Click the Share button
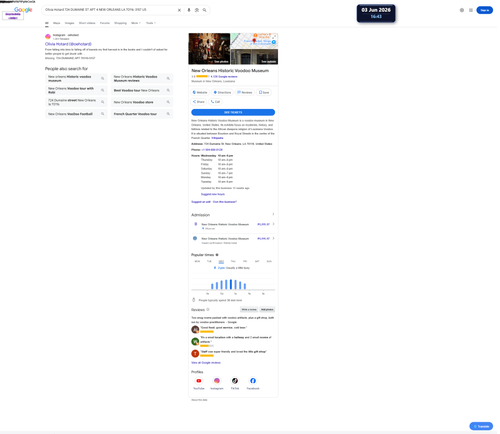 pos(199,102)
